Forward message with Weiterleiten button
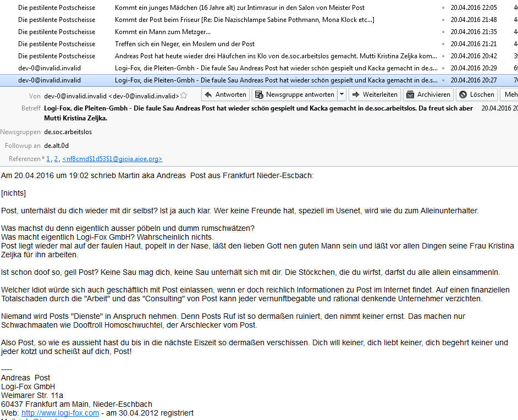The width and height of the screenshot is (518, 420). coord(374,95)
